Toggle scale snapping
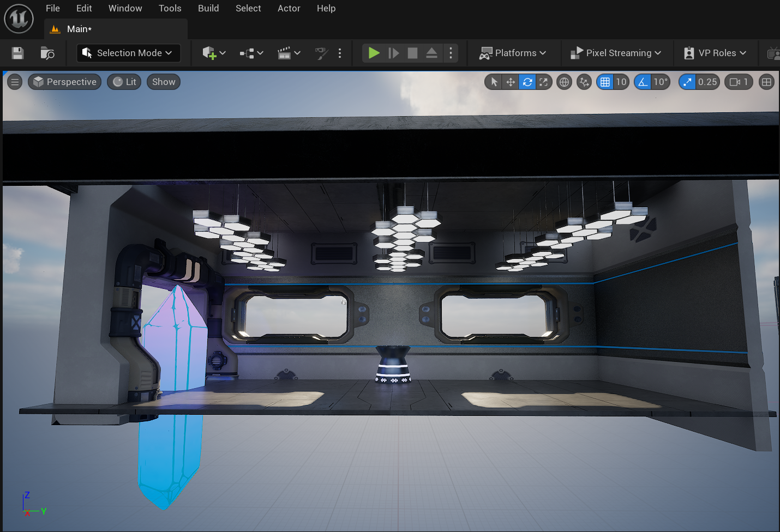The width and height of the screenshot is (780, 532). 687,82
